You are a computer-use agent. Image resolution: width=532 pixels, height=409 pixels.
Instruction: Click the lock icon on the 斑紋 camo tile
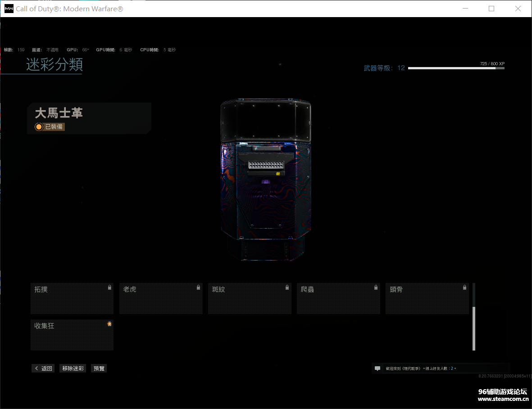pos(286,287)
